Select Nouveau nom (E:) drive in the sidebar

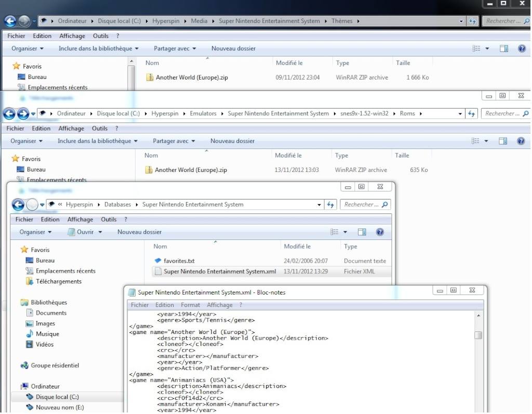click(x=60, y=408)
